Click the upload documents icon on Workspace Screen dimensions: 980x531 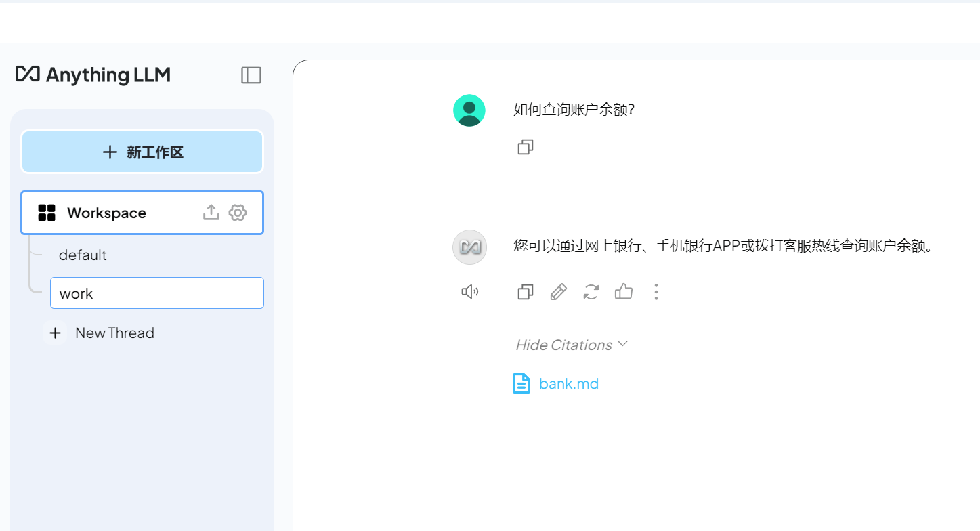[211, 213]
